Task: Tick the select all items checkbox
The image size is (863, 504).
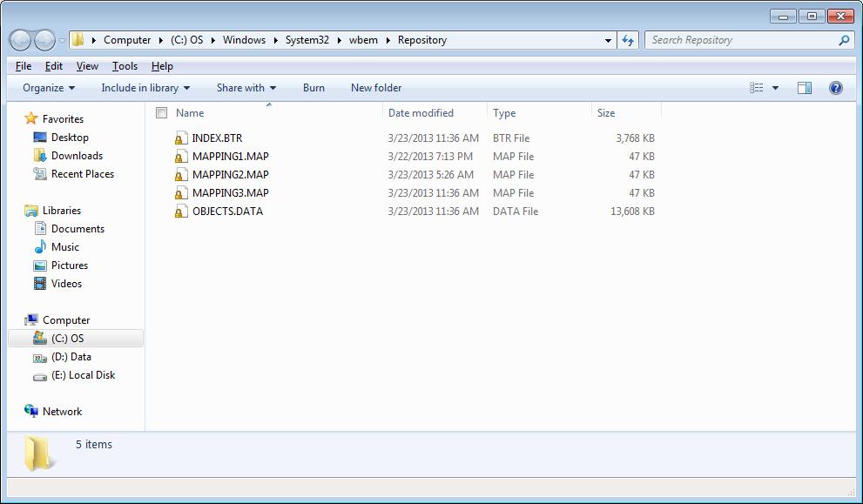Action: coord(161,113)
